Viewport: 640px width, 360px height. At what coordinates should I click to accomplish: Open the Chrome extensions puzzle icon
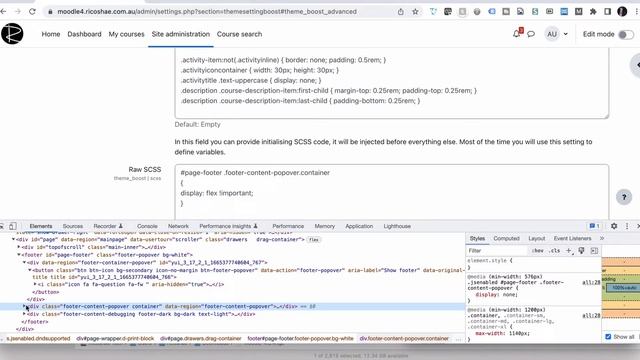(x=593, y=12)
